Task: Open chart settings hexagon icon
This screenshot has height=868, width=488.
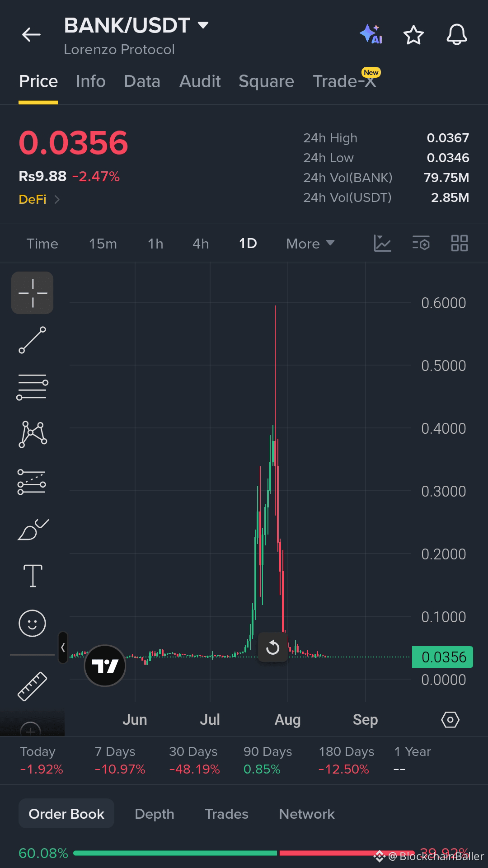Action: tap(450, 719)
